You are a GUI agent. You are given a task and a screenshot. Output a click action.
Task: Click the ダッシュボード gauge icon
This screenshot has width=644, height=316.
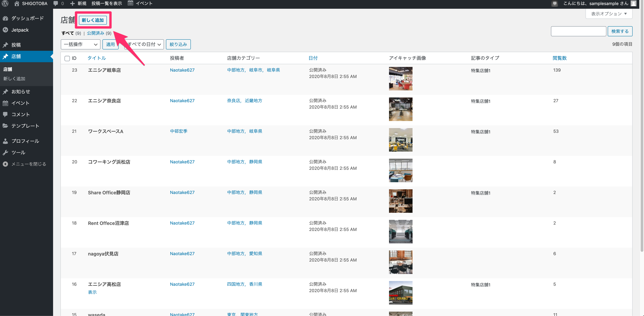click(5, 18)
